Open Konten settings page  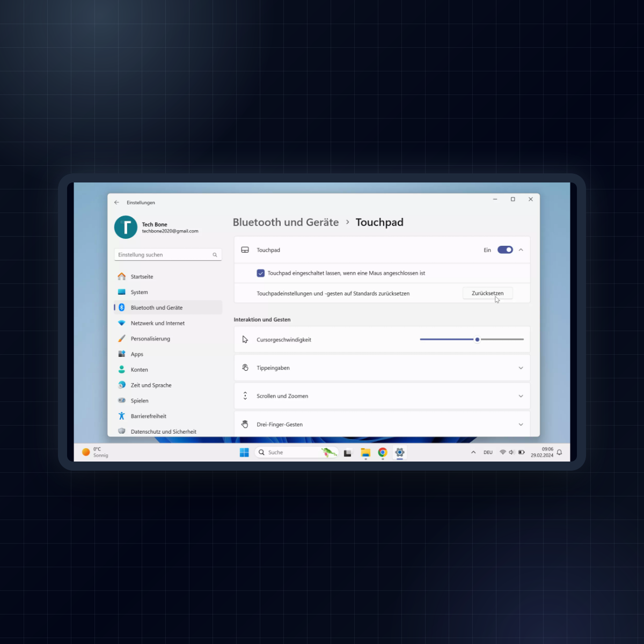point(168,369)
